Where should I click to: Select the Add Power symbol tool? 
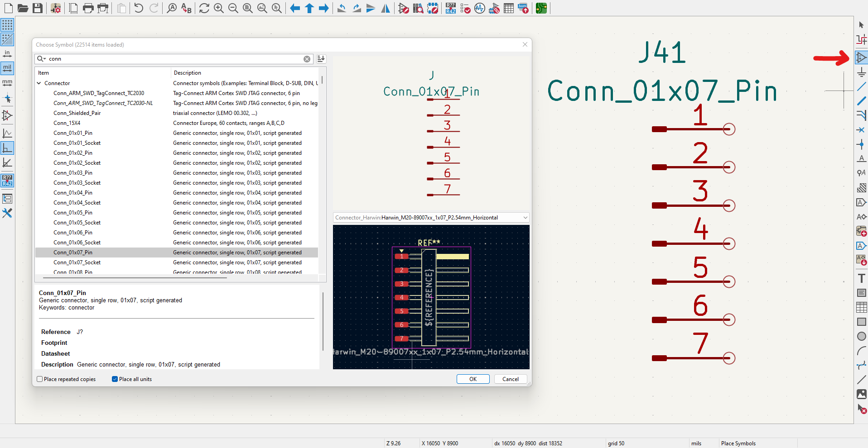coord(861,72)
